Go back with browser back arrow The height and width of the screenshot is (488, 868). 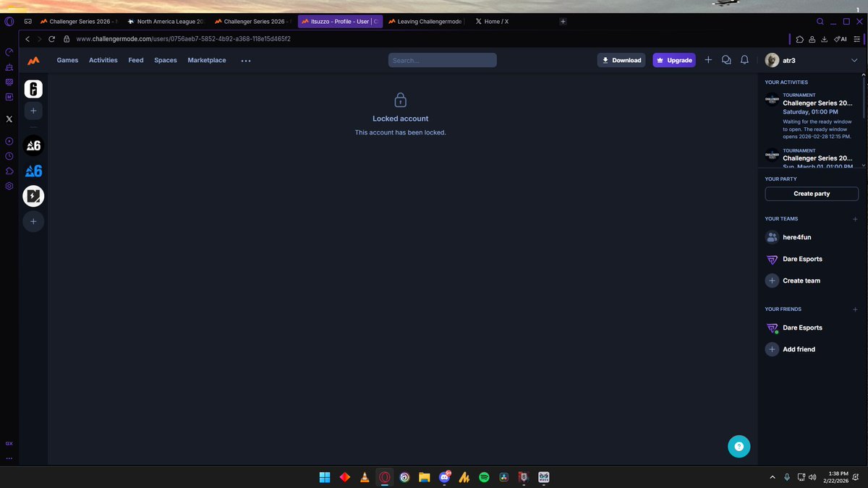point(27,39)
